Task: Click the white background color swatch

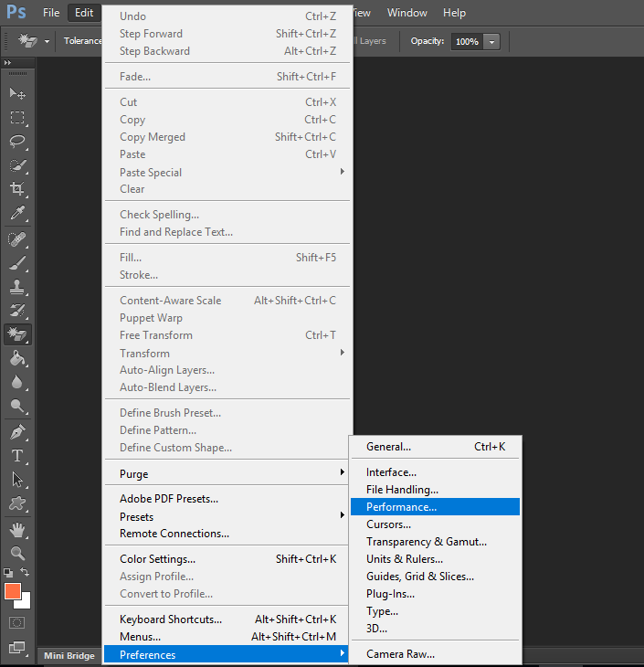Action: [25, 602]
